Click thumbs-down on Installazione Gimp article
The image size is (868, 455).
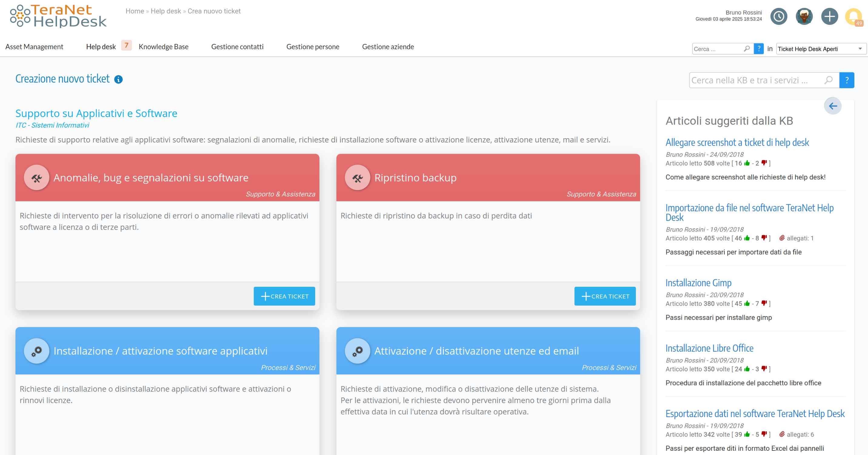(x=764, y=303)
